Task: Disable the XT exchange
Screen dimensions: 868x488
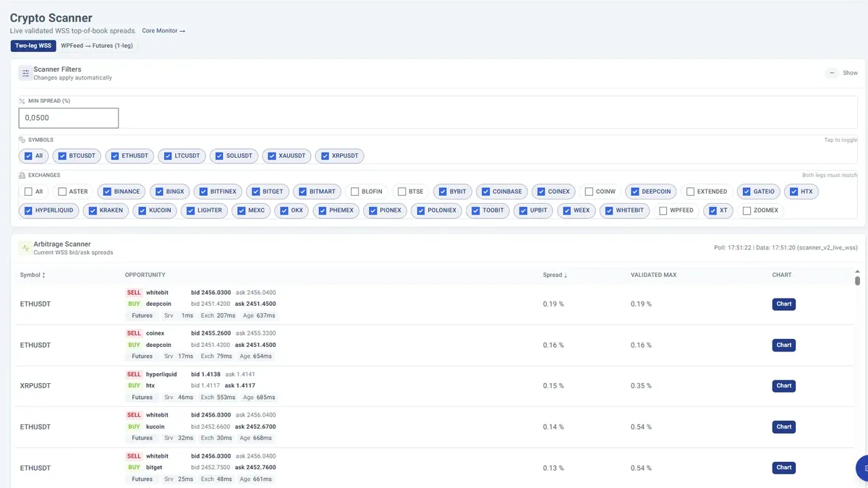Action: [713, 210]
